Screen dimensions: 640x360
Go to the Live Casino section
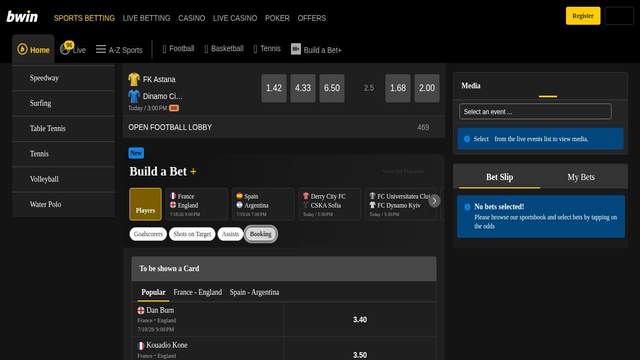(x=235, y=18)
